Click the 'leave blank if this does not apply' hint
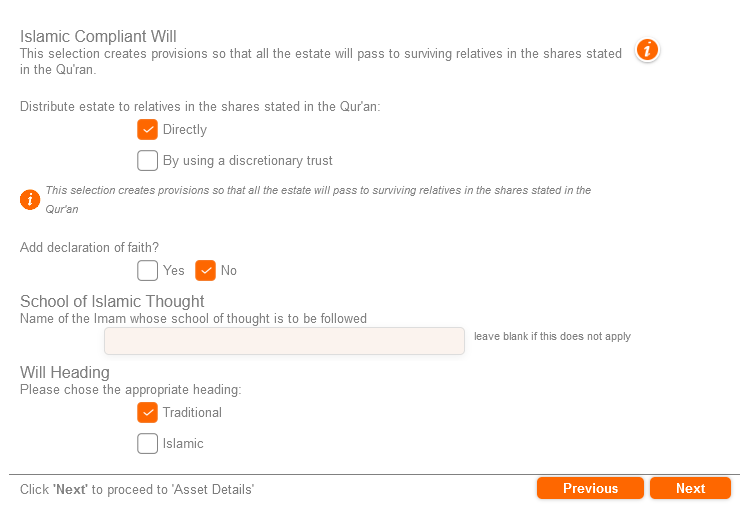This screenshot has width=749, height=517. coord(552,336)
